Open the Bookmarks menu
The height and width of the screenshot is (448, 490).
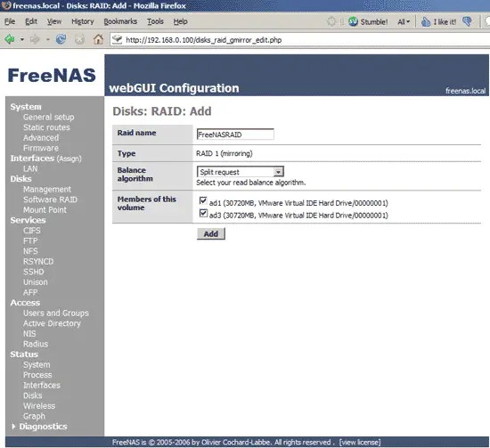tap(120, 21)
